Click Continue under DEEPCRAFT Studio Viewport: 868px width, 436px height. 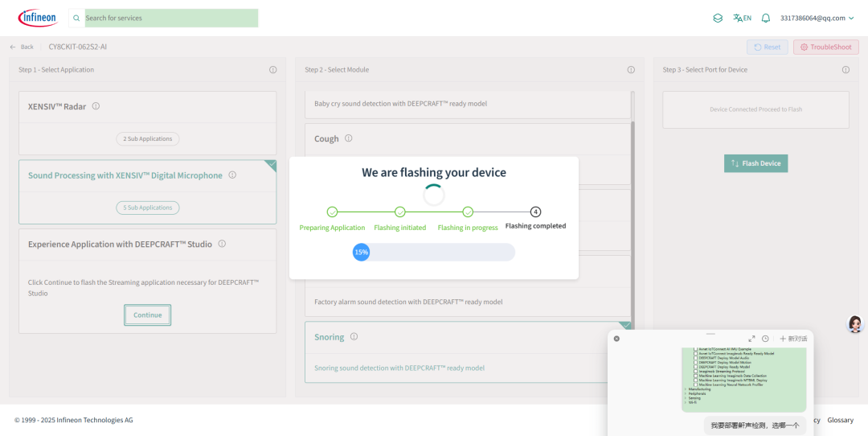[147, 315]
